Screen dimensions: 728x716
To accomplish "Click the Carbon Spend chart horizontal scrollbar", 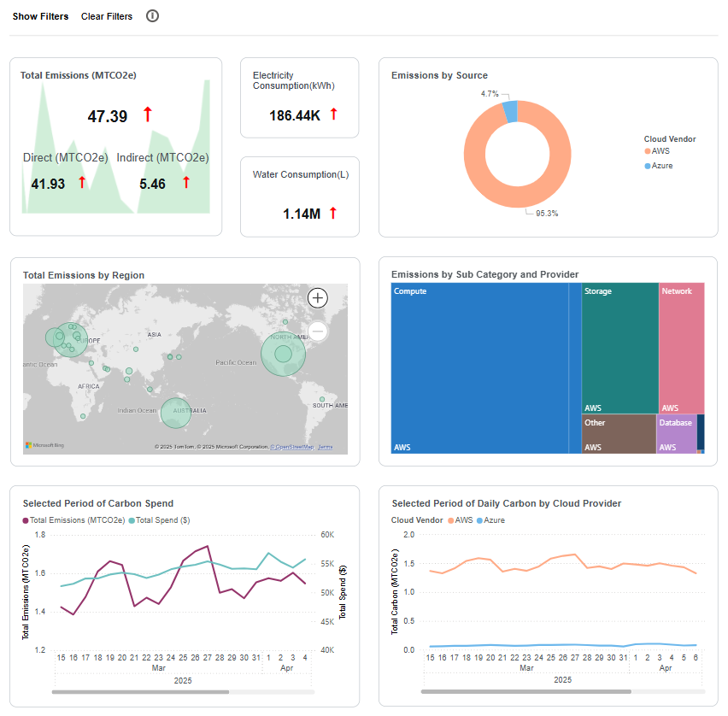I will click(141, 691).
